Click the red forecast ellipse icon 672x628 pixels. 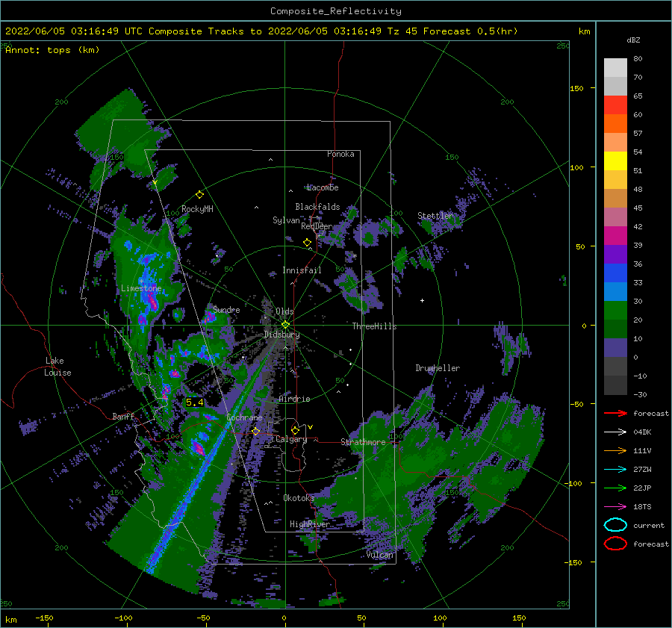(x=615, y=544)
